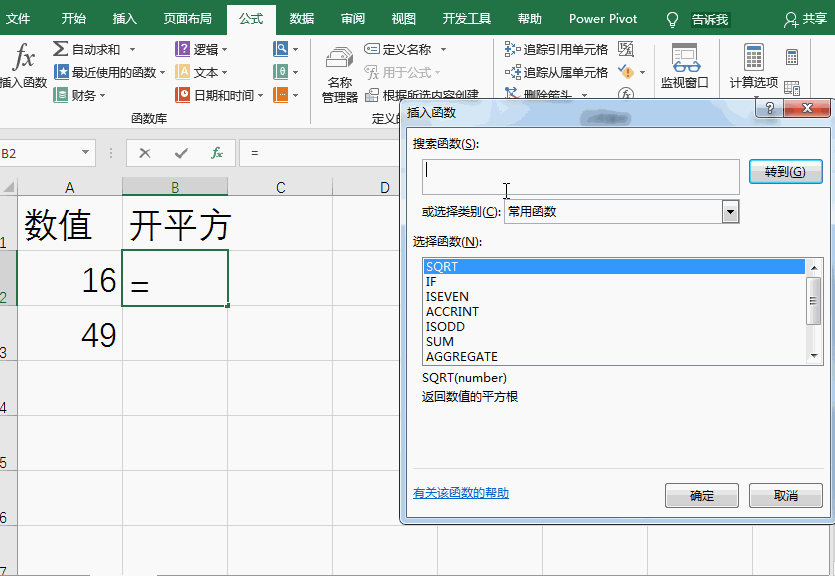Open the Name Box dropdown arrow
Image resolution: width=835 pixels, height=576 pixels.
pyautogui.click(x=85, y=153)
